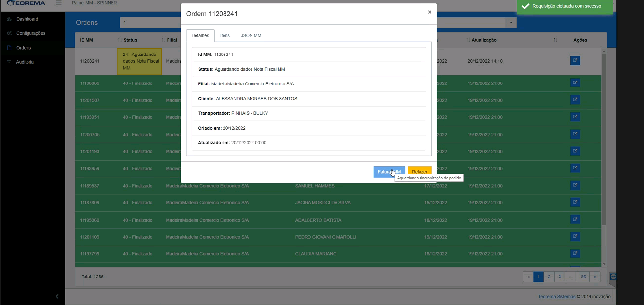Switch to the JSON MM tab

click(251, 36)
